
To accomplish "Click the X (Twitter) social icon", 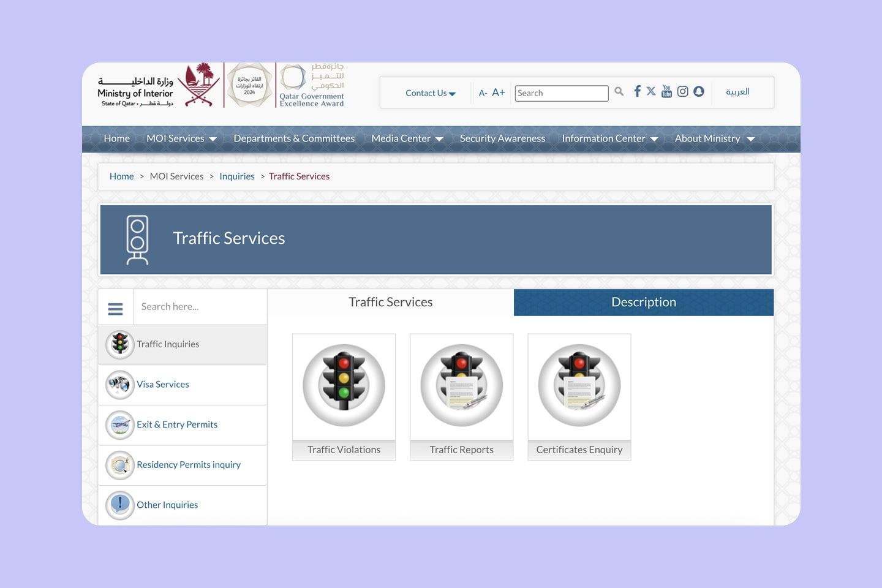I will (651, 91).
